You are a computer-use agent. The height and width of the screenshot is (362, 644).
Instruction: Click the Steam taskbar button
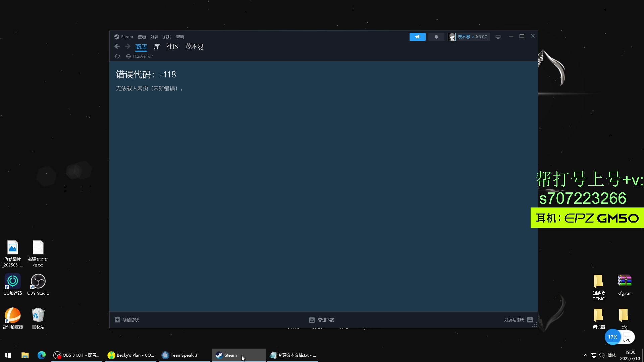click(x=238, y=355)
